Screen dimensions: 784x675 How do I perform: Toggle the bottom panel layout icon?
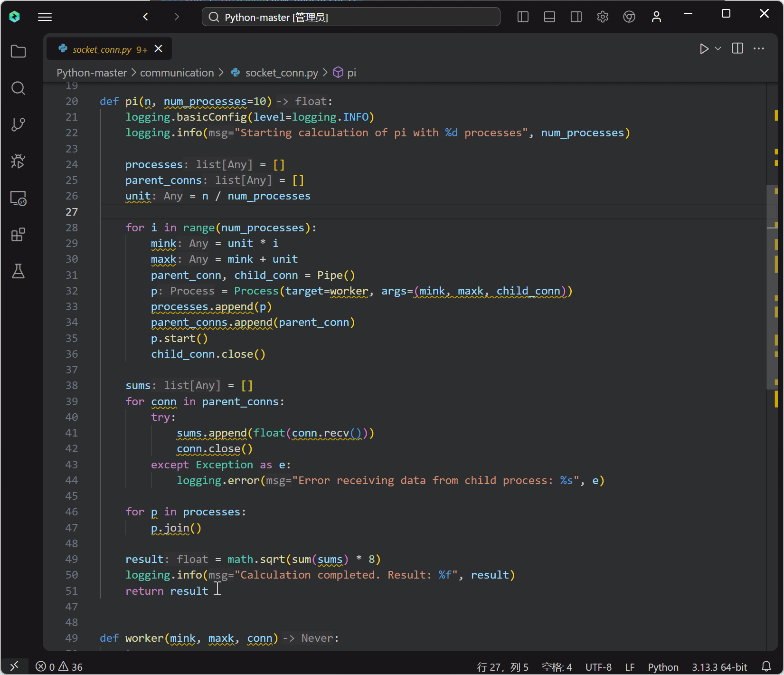tap(549, 17)
